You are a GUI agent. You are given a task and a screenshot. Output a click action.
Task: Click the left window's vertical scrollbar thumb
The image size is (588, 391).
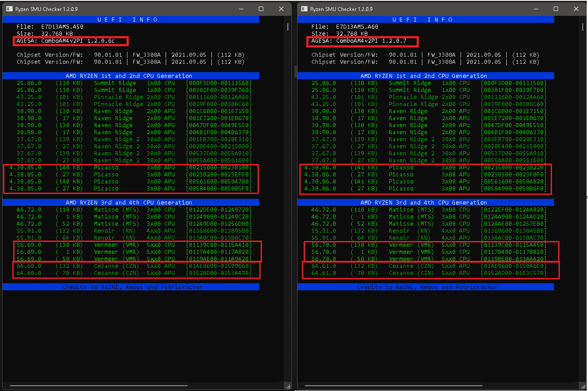click(x=288, y=27)
